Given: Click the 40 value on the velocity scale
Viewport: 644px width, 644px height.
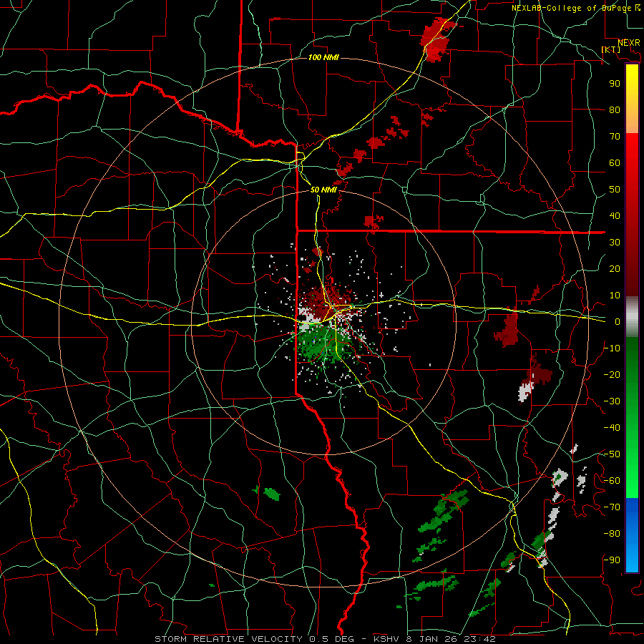Looking at the screenshot, I should pos(615,216).
